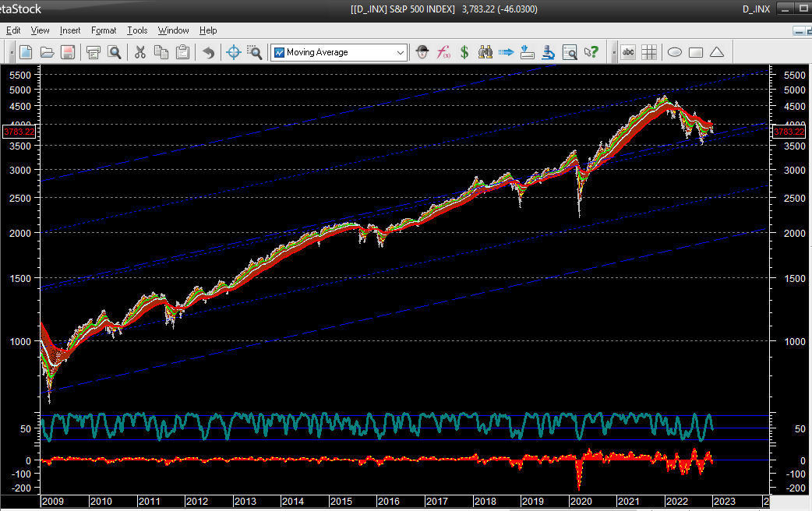
Task: Open the Explorer binoculars icon
Action: point(485,52)
